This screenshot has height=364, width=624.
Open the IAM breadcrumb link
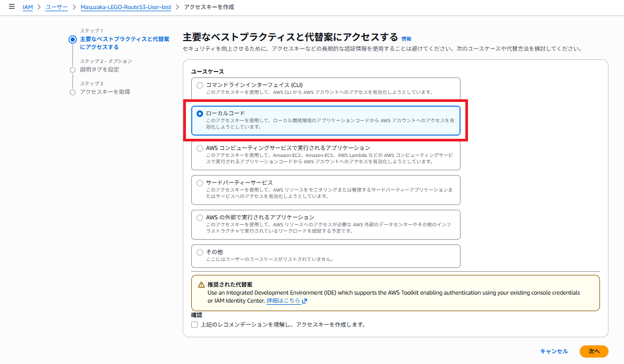[27, 7]
